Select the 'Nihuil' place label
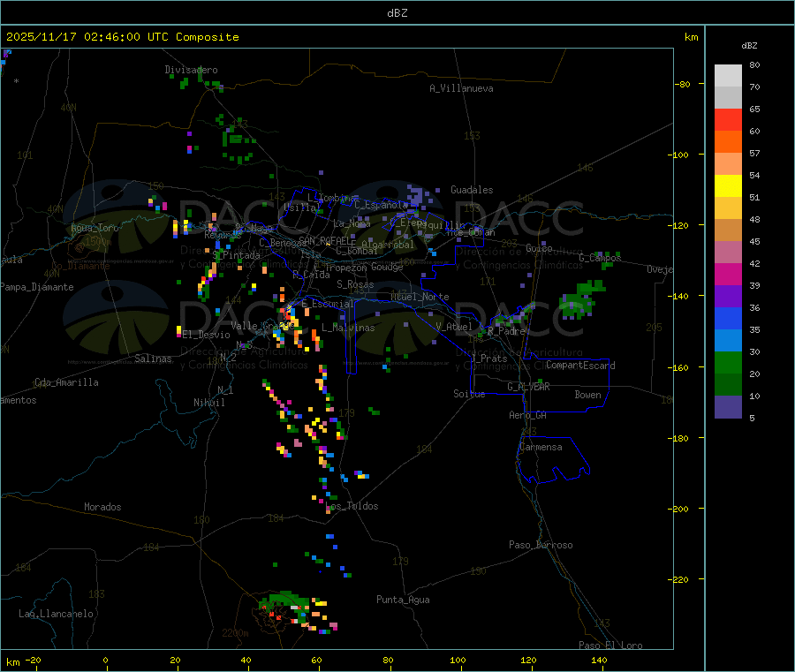The width and height of the screenshot is (795, 672). (x=208, y=403)
